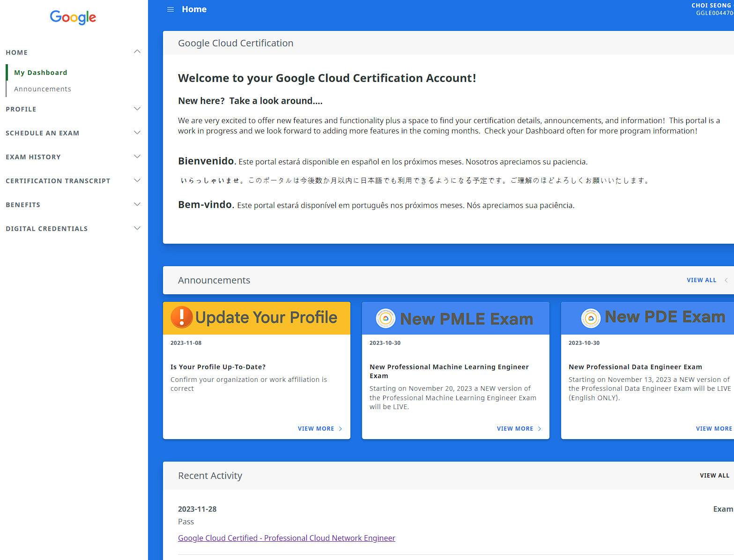This screenshot has height=560, width=734.
Task: Click the 2023-11-08 announcement date
Action: (x=186, y=343)
